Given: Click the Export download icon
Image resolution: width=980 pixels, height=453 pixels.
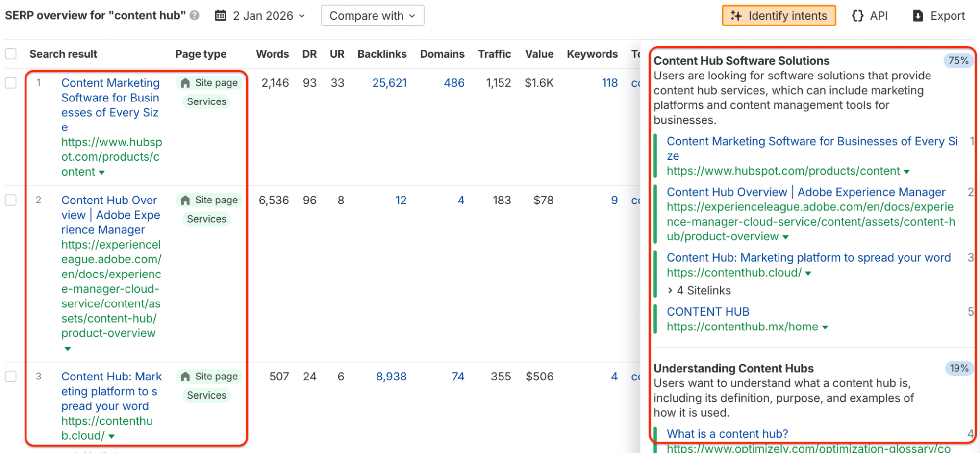Looking at the screenshot, I should tap(918, 15).
